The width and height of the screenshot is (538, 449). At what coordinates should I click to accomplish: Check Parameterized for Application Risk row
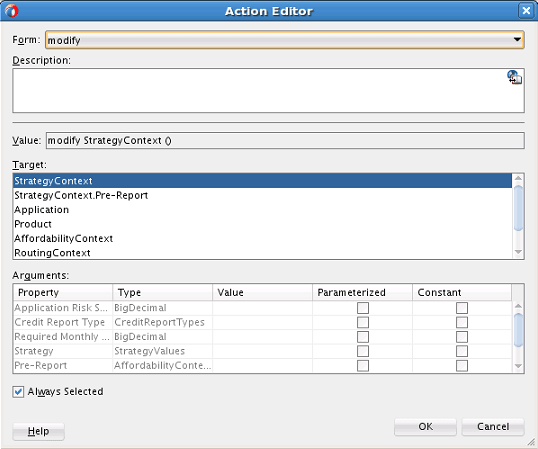(363, 308)
